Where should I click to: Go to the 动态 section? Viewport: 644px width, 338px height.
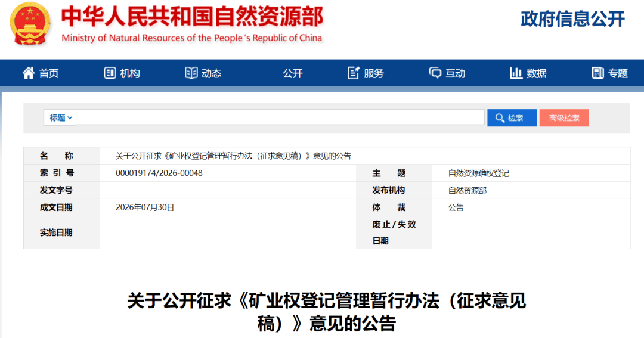pyautogui.click(x=212, y=73)
